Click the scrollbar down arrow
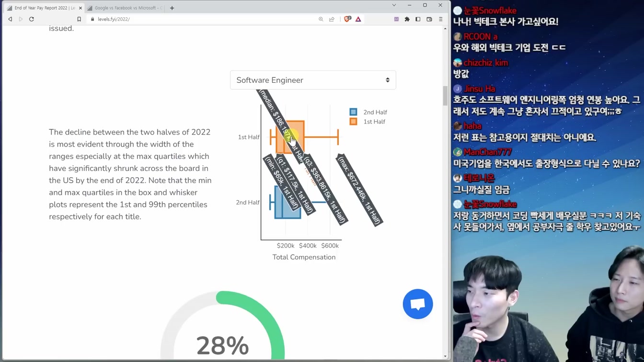The height and width of the screenshot is (362, 644). pos(445,356)
